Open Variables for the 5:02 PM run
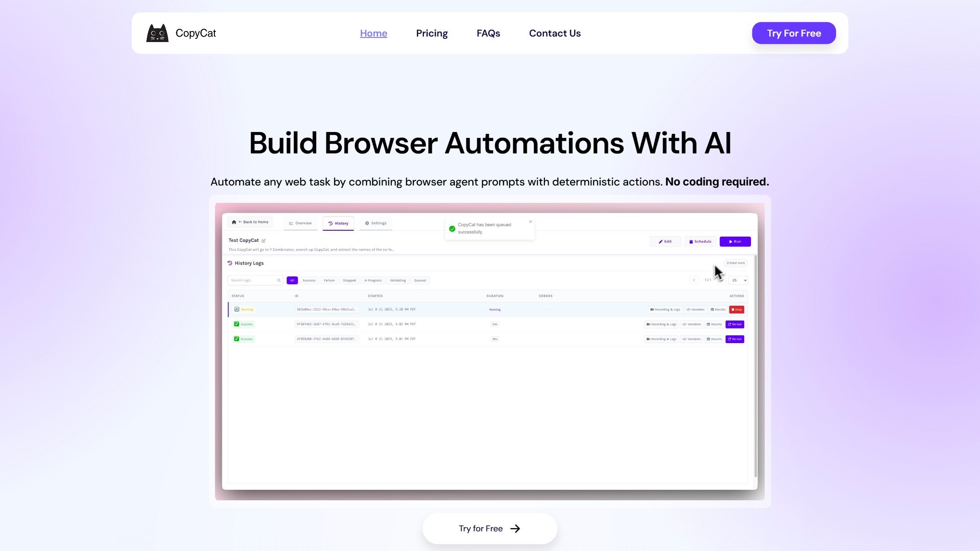This screenshot has width=980, height=551. [691, 324]
